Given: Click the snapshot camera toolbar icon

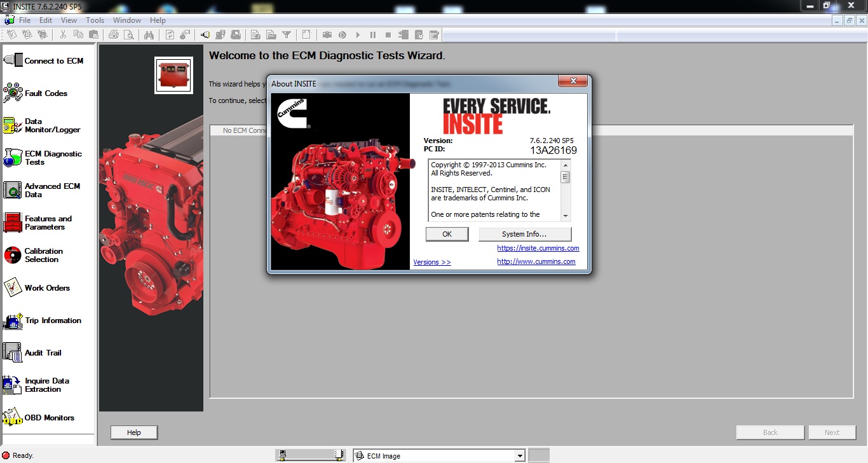Looking at the screenshot, I should (x=327, y=35).
